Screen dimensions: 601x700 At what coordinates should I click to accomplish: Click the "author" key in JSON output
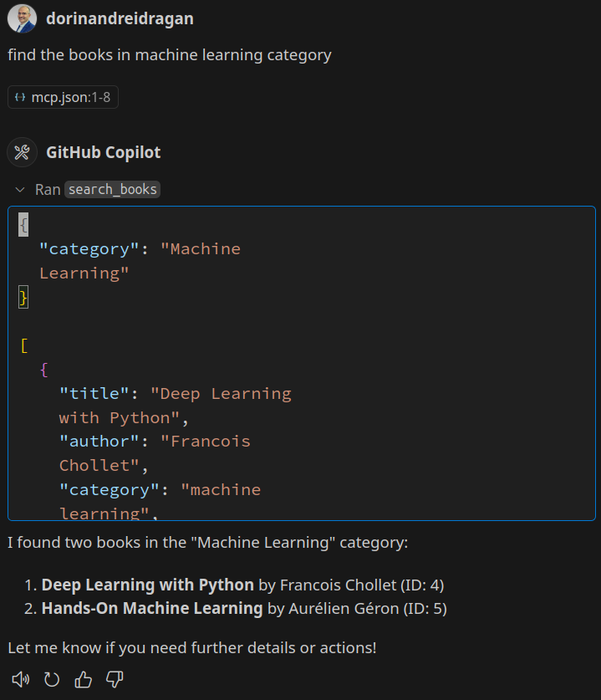[98, 441]
